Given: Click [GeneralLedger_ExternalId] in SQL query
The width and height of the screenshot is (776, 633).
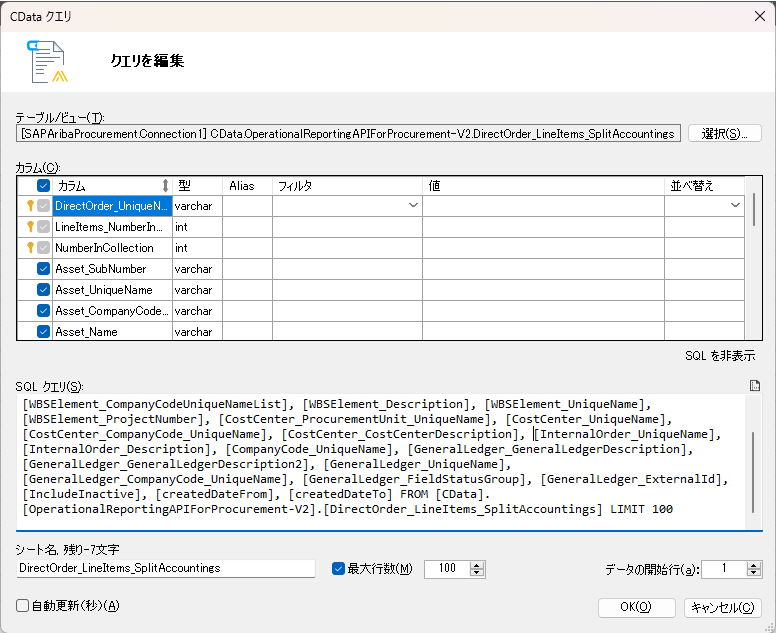Looking at the screenshot, I should 631,479.
